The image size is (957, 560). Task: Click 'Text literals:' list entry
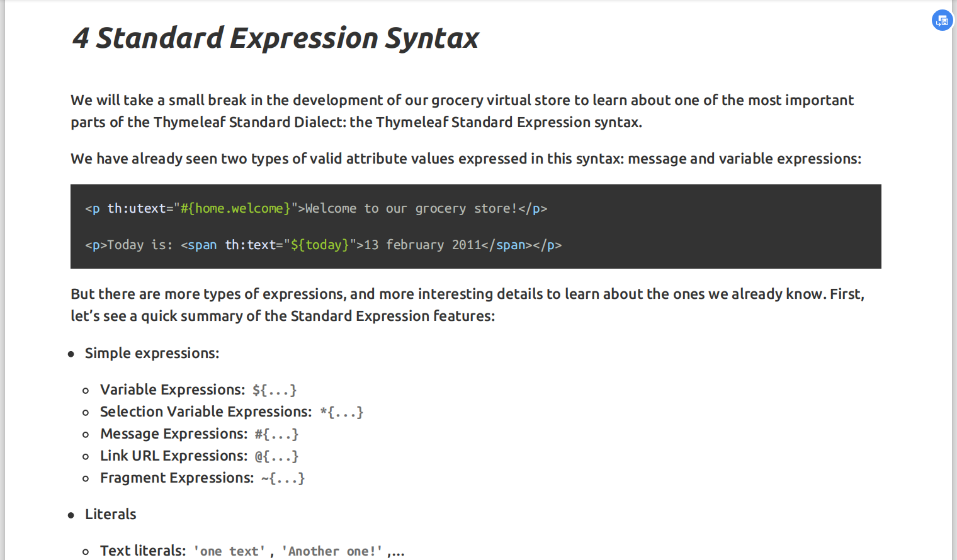(143, 551)
